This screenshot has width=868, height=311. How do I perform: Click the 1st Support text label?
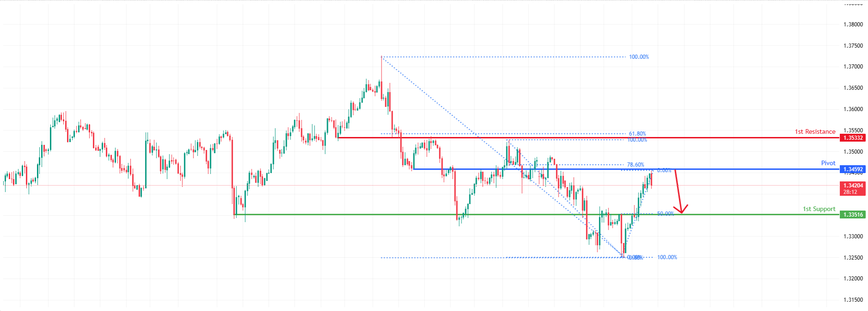[819, 209]
